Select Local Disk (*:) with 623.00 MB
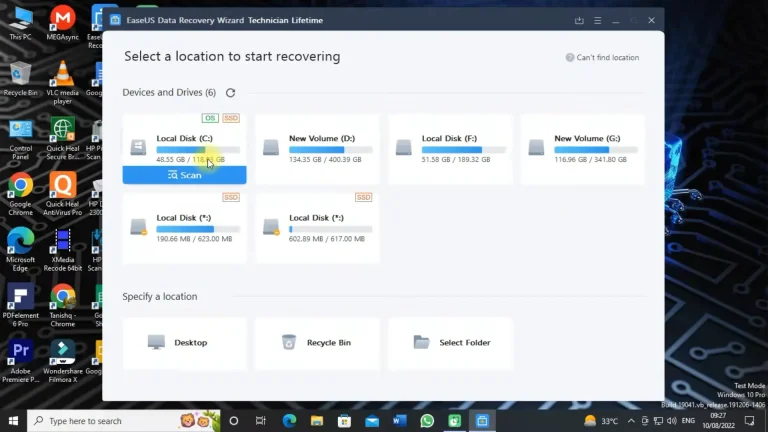768x432 pixels. (x=184, y=228)
